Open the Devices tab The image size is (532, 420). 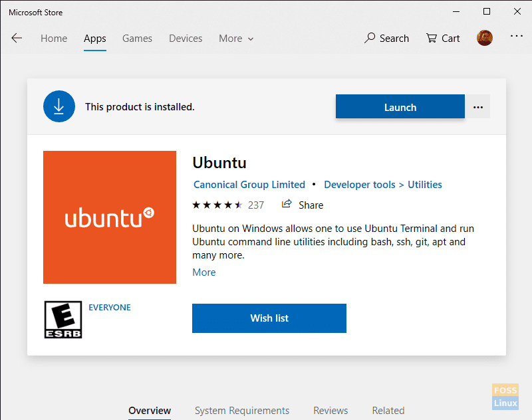click(186, 39)
